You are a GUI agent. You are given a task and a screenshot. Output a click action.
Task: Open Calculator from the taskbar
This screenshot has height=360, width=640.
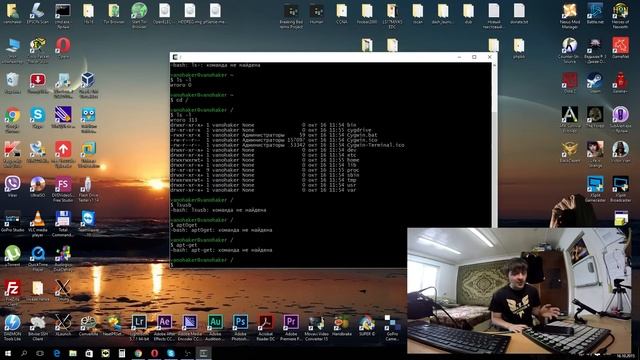click(122, 353)
